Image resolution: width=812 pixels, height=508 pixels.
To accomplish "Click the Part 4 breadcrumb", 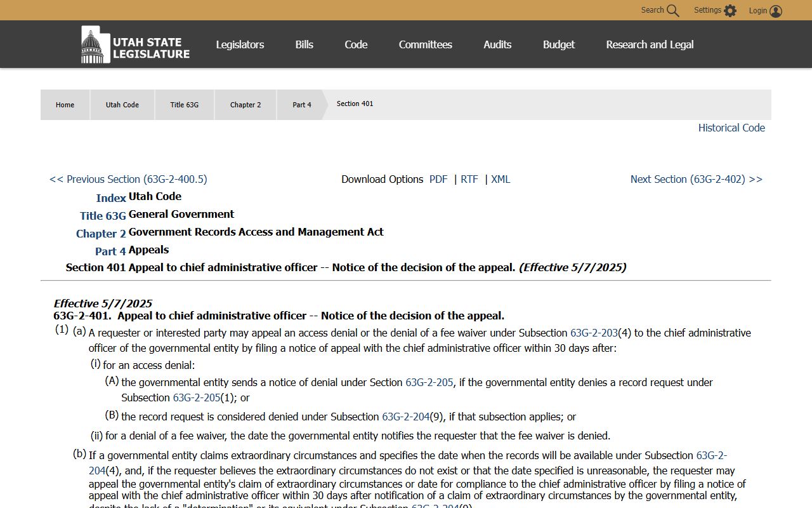I will (302, 105).
